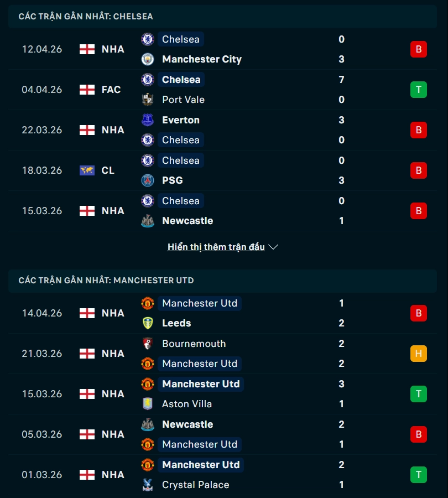This screenshot has width=448, height=498.
Task: Open the 14.04.26 match date entry
Action: pyautogui.click(x=42, y=313)
